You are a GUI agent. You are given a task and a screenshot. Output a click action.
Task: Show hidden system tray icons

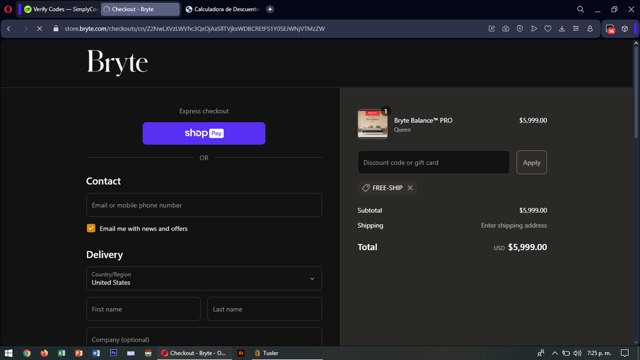554,353
